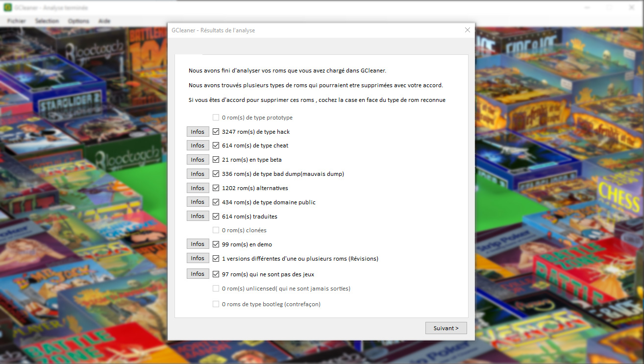Click the disabled 0 rom(s) unlicensed checkbox
This screenshot has width=644, height=364.
click(216, 289)
